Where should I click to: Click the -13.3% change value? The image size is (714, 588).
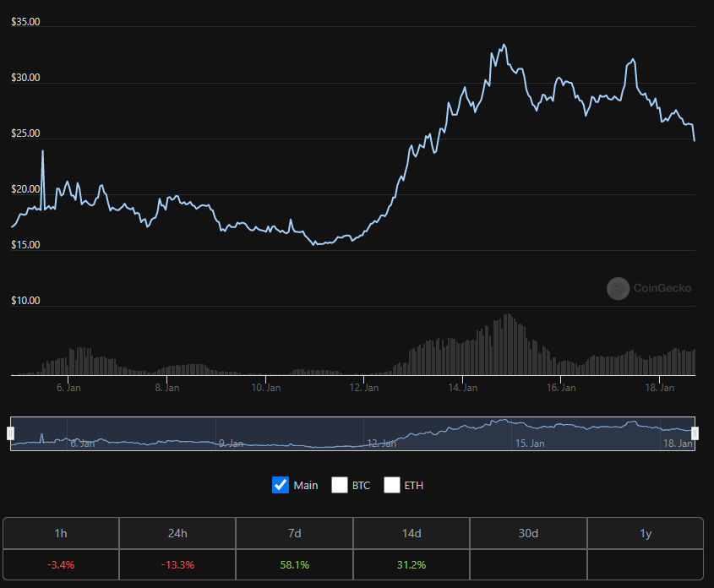click(177, 563)
